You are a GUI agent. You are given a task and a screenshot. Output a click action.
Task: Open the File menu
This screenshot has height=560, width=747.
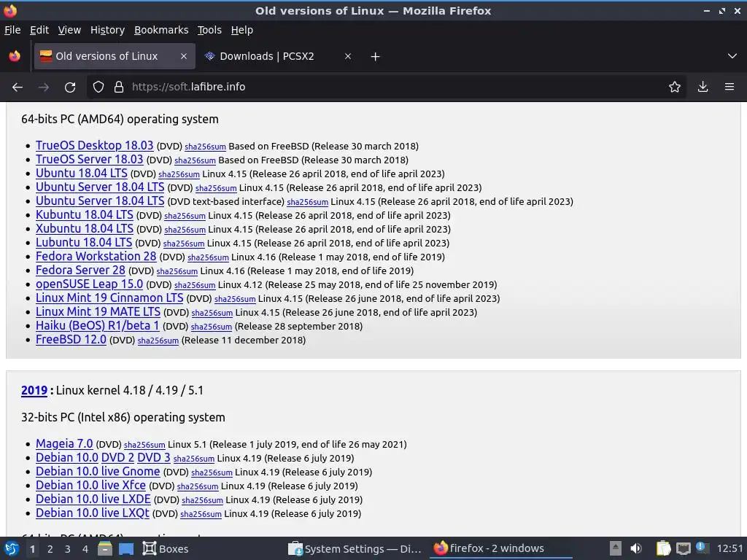(x=12, y=30)
